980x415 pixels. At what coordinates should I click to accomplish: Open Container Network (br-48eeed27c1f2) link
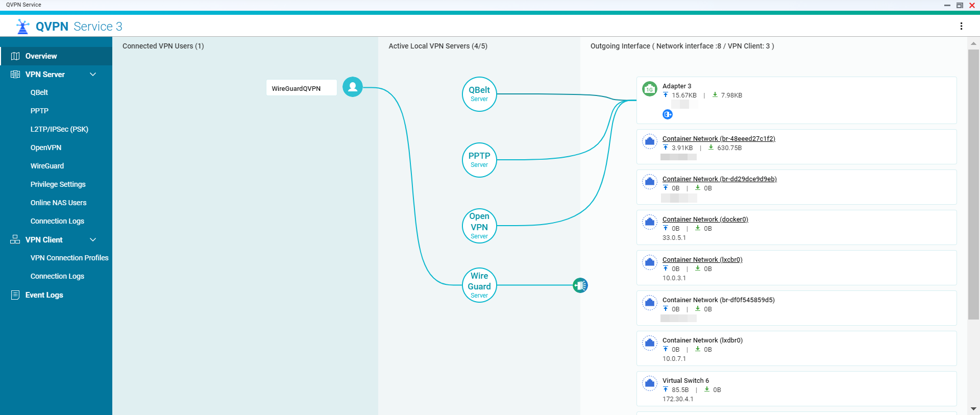[718, 139]
